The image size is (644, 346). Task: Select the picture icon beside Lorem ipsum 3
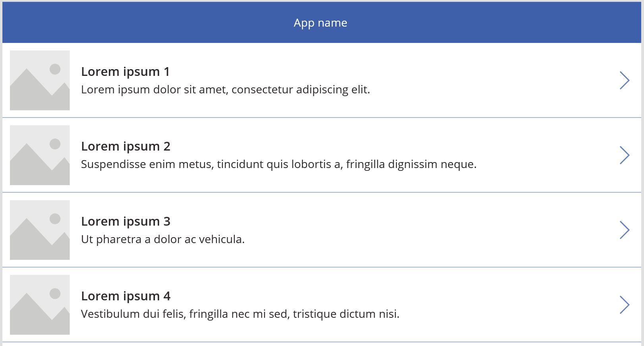(40, 230)
